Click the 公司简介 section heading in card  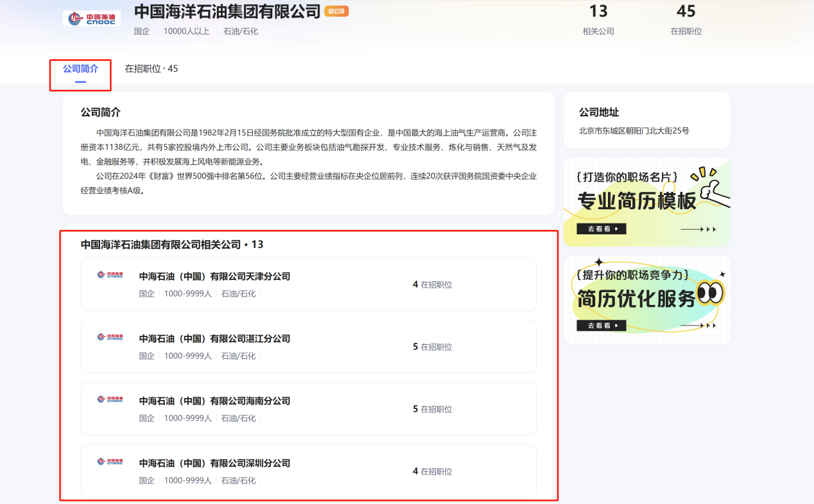point(100,112)
